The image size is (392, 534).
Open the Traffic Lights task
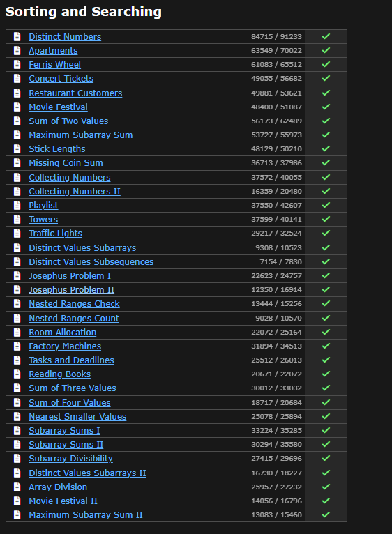[x=55, y=234]
